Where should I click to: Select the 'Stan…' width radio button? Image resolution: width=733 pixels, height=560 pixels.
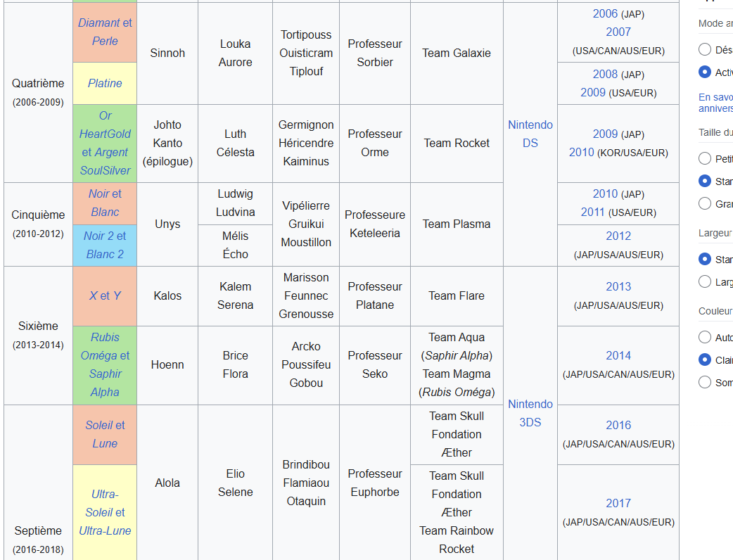pyautogui.click(x=704, y=259)
